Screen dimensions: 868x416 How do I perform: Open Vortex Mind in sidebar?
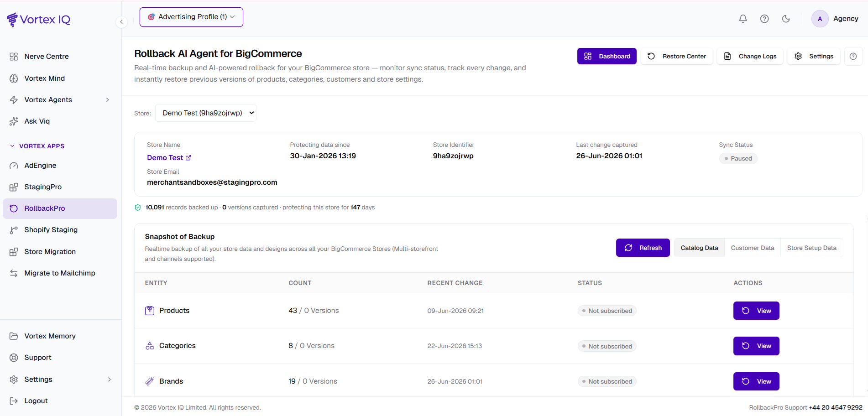61,78
